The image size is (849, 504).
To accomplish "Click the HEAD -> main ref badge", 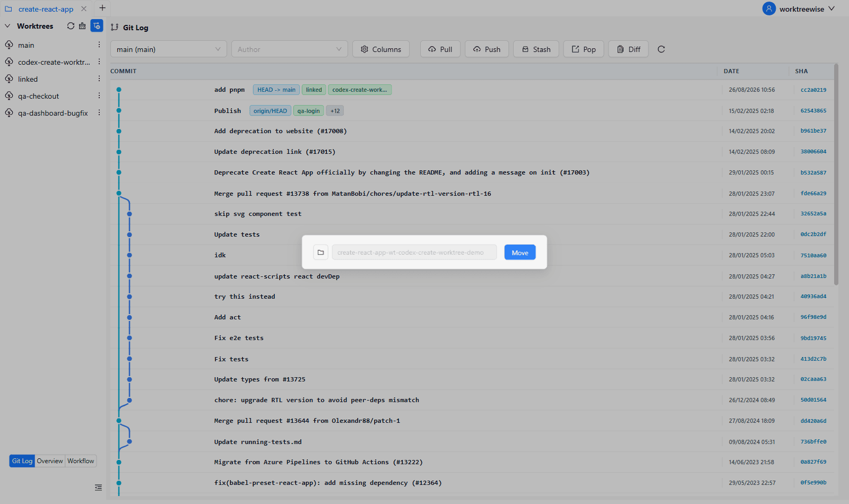I will click(x=276, y=90).
